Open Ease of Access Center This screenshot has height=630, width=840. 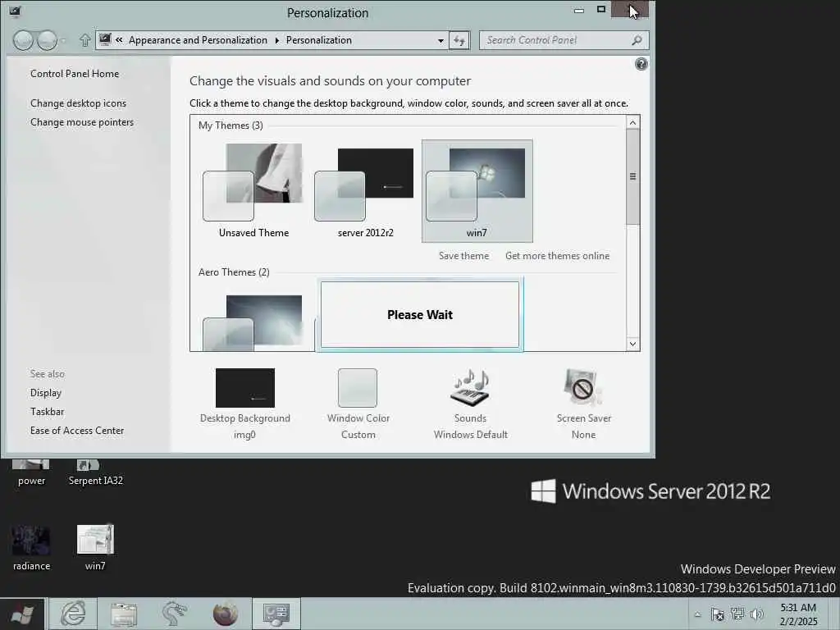77,431
